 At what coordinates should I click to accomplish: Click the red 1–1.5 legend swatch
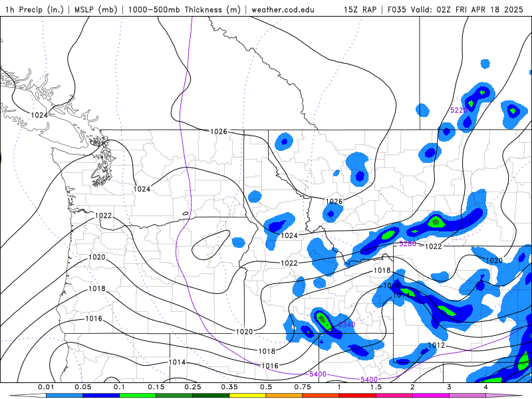358,396
